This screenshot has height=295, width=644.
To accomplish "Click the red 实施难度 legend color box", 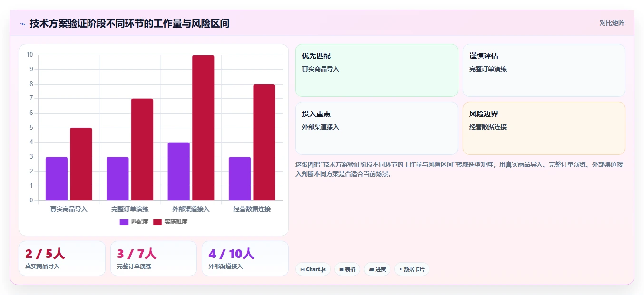I will [x=157, y=222].
